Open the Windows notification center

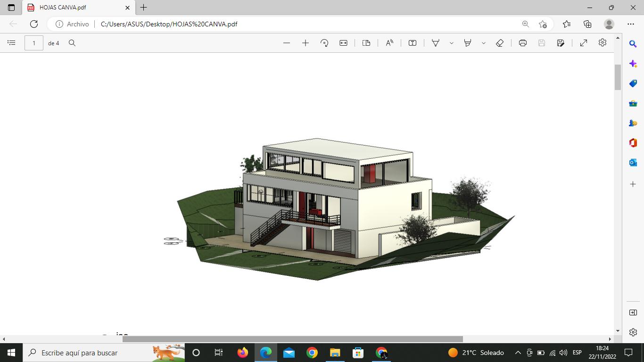point(628,353)
